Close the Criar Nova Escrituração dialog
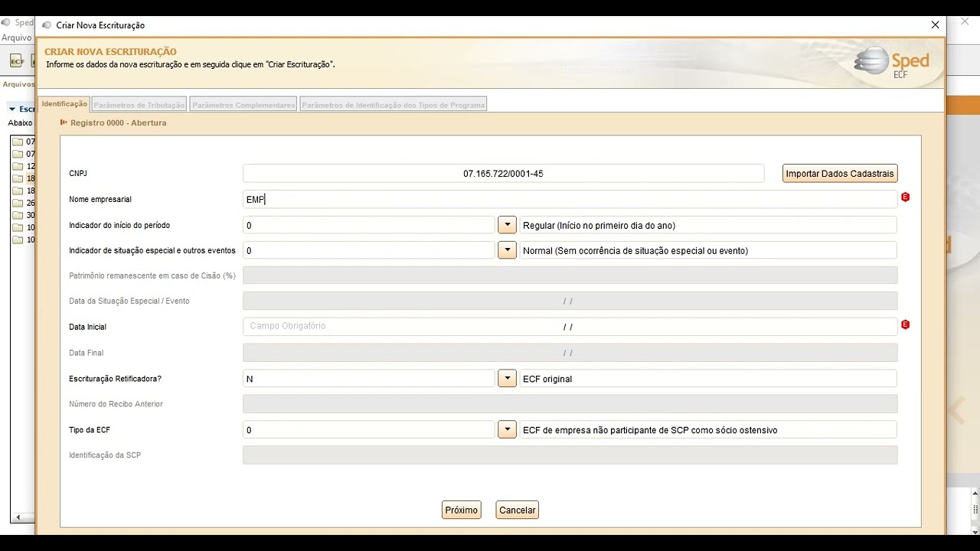This screenshot has height=551, width=980. [935, 25]
